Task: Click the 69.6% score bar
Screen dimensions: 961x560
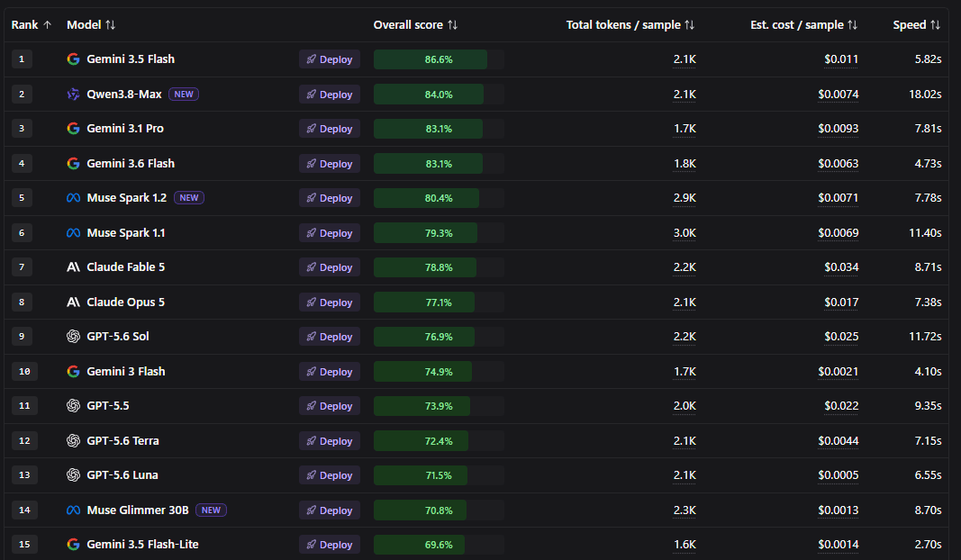Action: [439, 544]
